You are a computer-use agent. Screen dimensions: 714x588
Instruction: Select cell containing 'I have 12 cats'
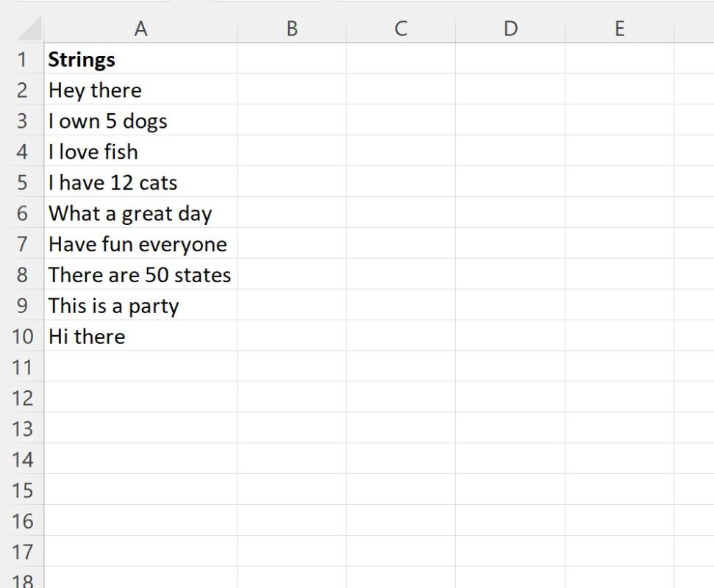(140, 182)
